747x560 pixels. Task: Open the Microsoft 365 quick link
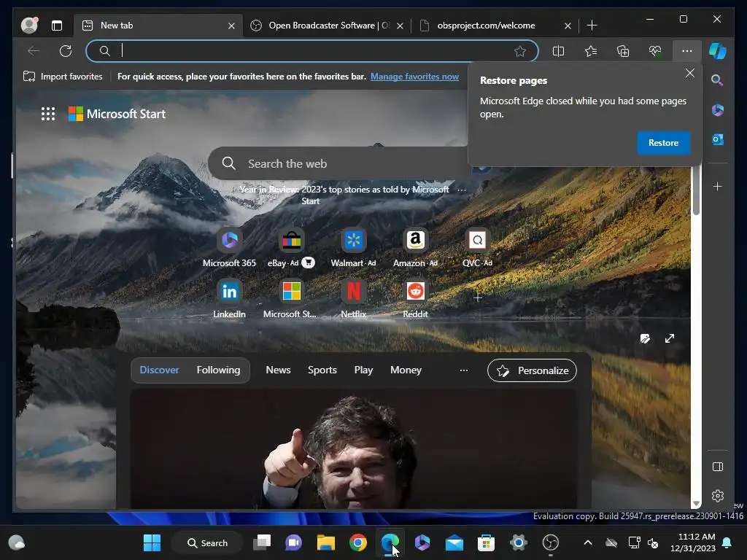pyautogui.click(x=229, y=247)
